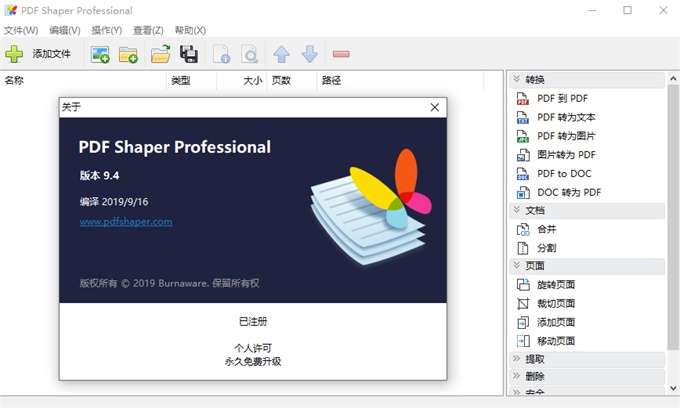Viewport: 680px width, 408px height.
Task: Click the 移动页面 move pages icon
Action: 523,341
